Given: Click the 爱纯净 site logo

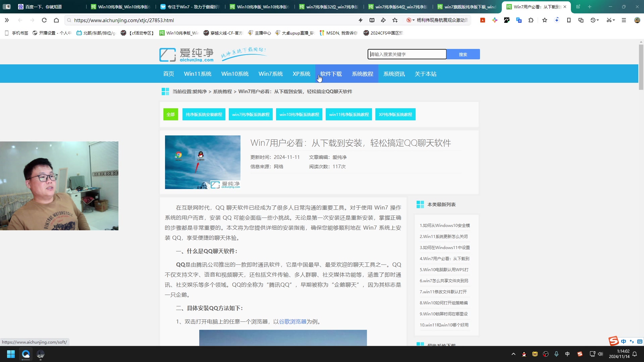Looking at the screenshot, I should [186, 55].
